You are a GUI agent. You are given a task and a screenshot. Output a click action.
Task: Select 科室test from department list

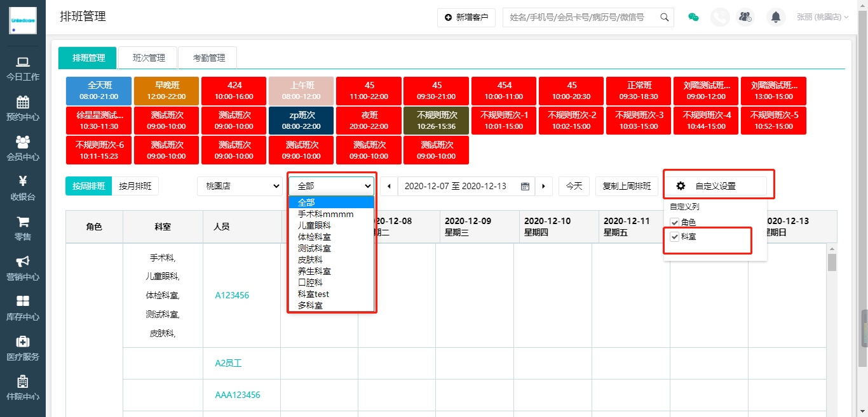331,294
